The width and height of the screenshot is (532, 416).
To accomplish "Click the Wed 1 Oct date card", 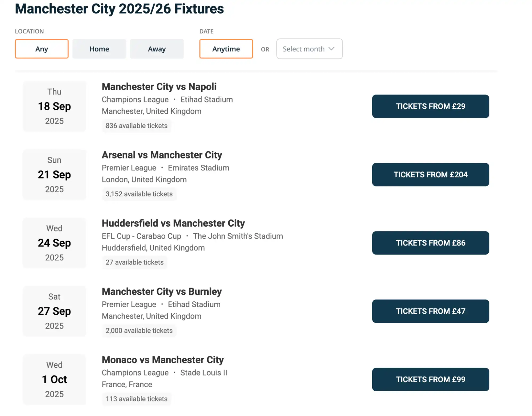I will 54,380.
